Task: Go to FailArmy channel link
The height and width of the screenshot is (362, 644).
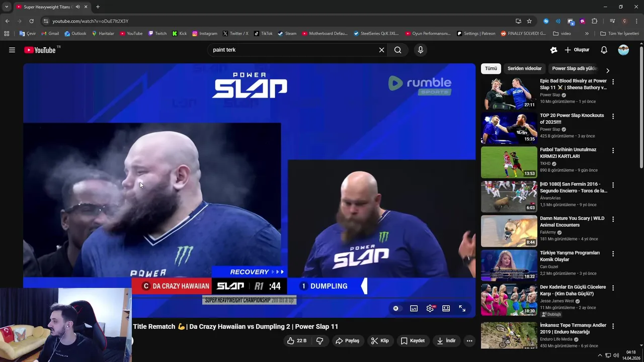Action: point(548,232)
